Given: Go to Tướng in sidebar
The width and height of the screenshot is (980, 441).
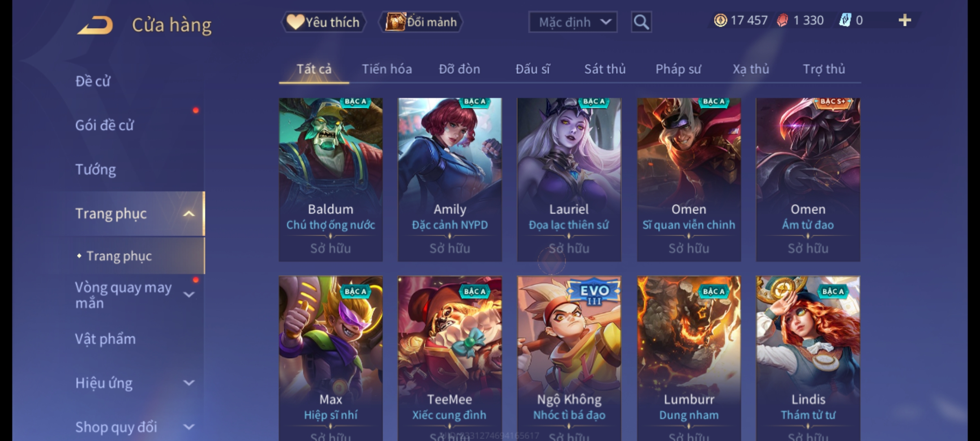Looking at the screenshot, I should pyautogui.click(x=96, y=169).
